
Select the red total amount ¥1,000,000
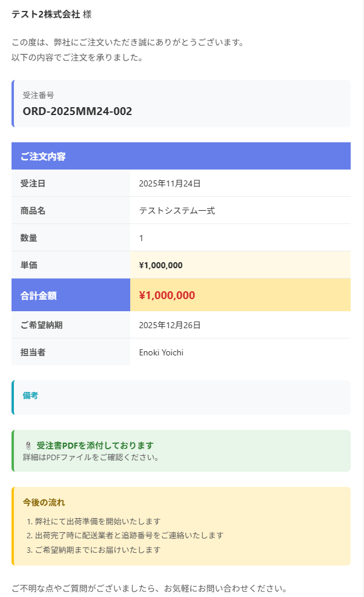pyautogui.click(x=167, y=295)
